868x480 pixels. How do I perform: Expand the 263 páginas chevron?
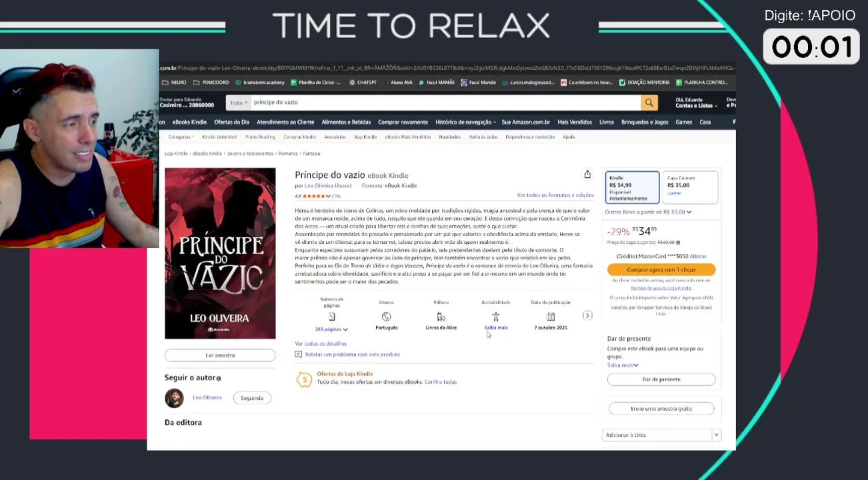[x=345, y=329]
